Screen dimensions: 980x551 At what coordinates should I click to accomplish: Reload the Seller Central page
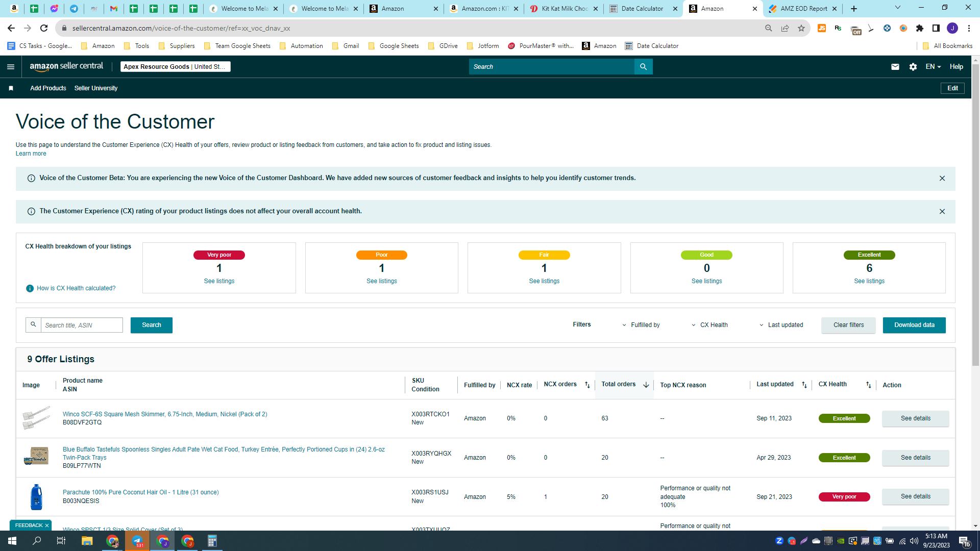(x=44, y=28)
